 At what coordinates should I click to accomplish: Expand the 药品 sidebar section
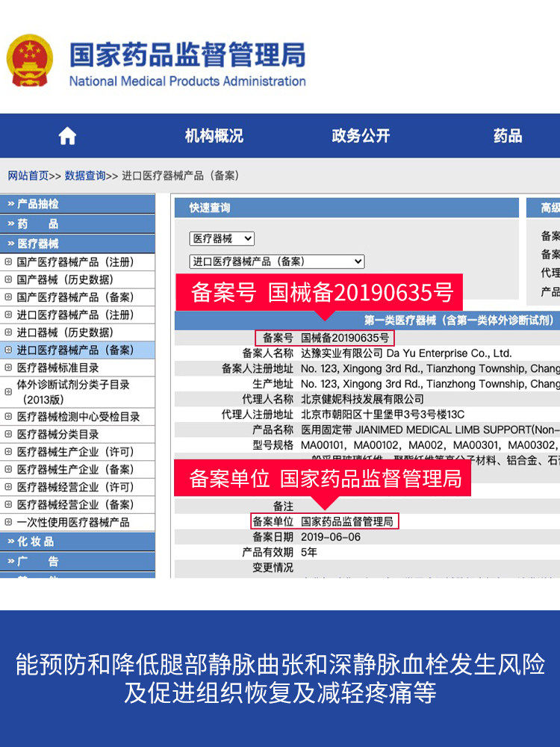click(77, 224)
